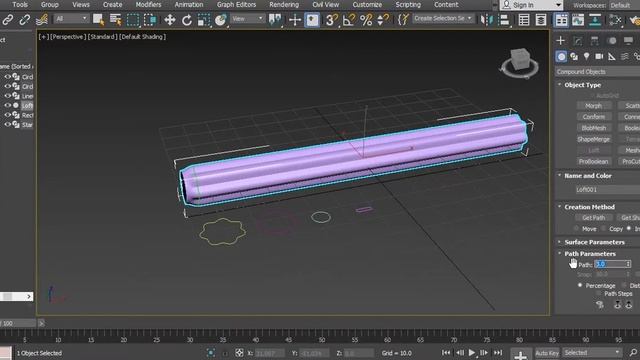Screen dimensions: 640x360
Task: Open the Create Selection Set dropdown
Action: click(443, 19)
